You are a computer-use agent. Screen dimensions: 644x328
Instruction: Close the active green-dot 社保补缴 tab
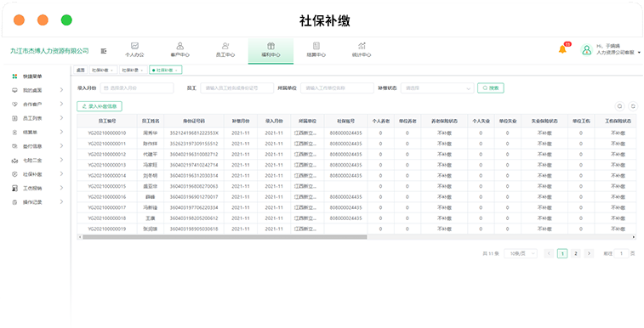tap(177, 71)
